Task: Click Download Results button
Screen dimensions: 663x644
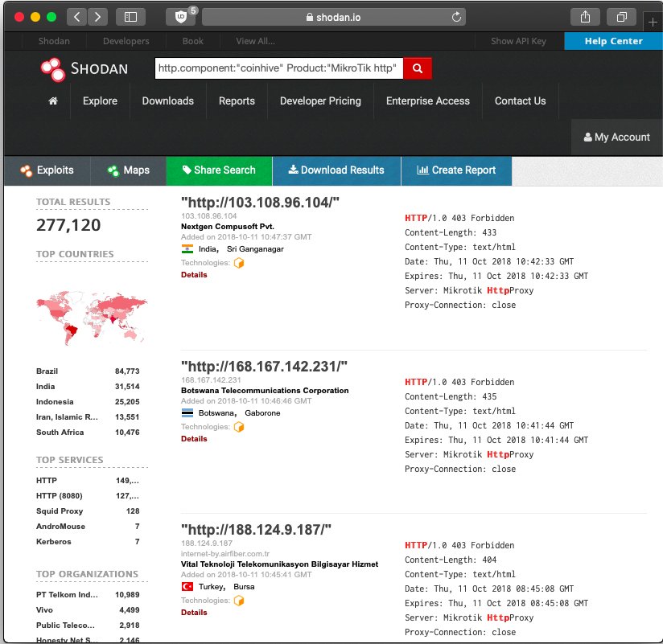Action: point(336,170)
